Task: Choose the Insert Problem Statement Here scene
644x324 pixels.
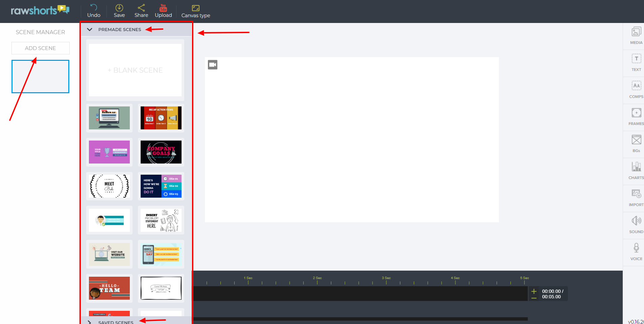Action: click(161, 220)
